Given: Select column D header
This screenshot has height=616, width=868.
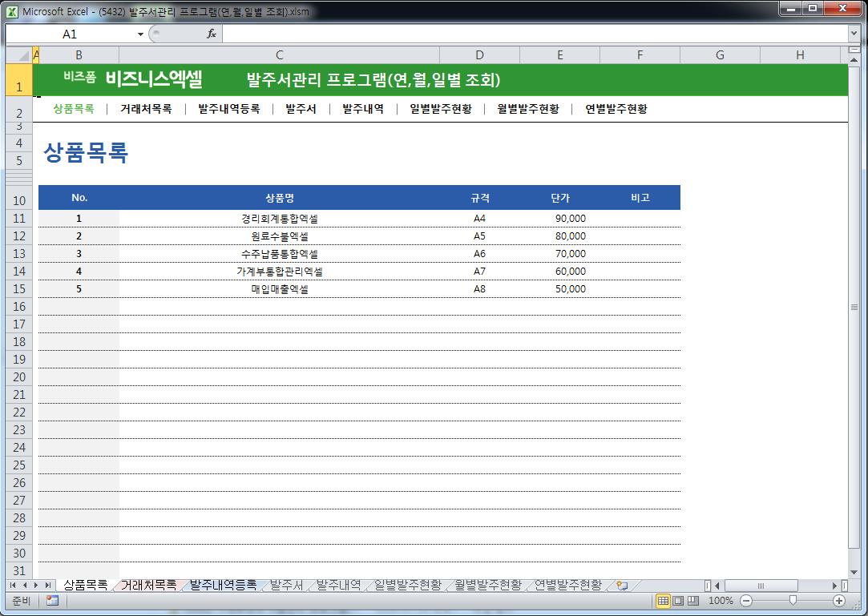Looking at the screenshot, I should point(479,54).
